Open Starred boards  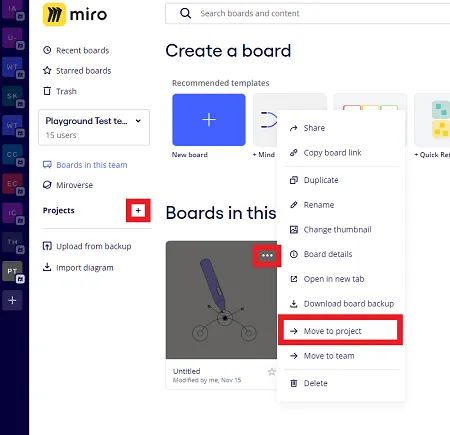tap(77, 71)
